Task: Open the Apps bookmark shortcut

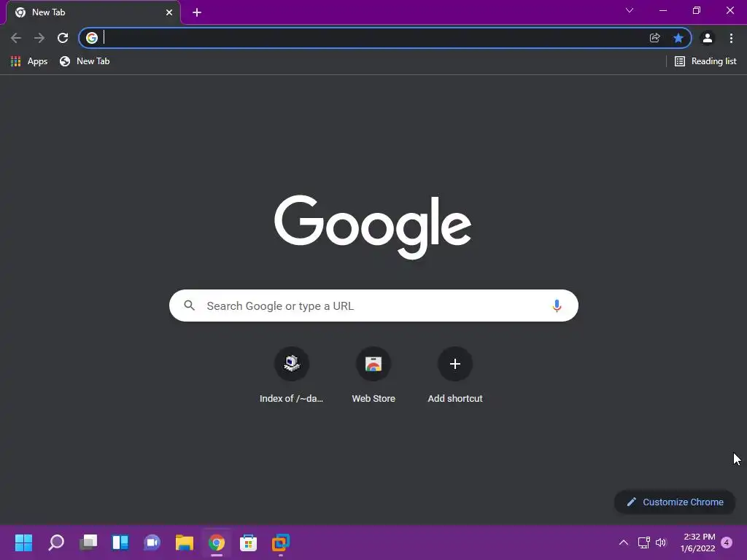Action: (x=29, y=61)
